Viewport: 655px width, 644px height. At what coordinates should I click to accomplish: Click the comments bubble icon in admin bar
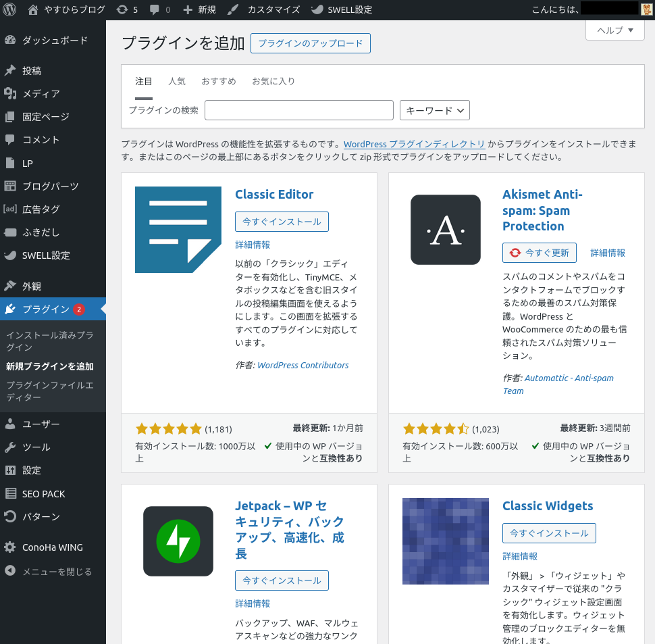click(x=155, y=9)
